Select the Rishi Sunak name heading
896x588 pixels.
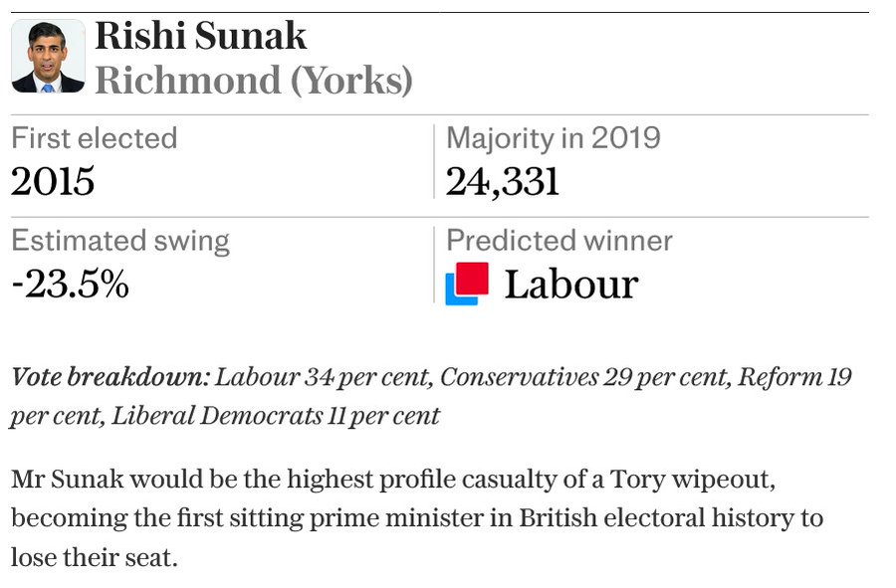tap(200, 36)
